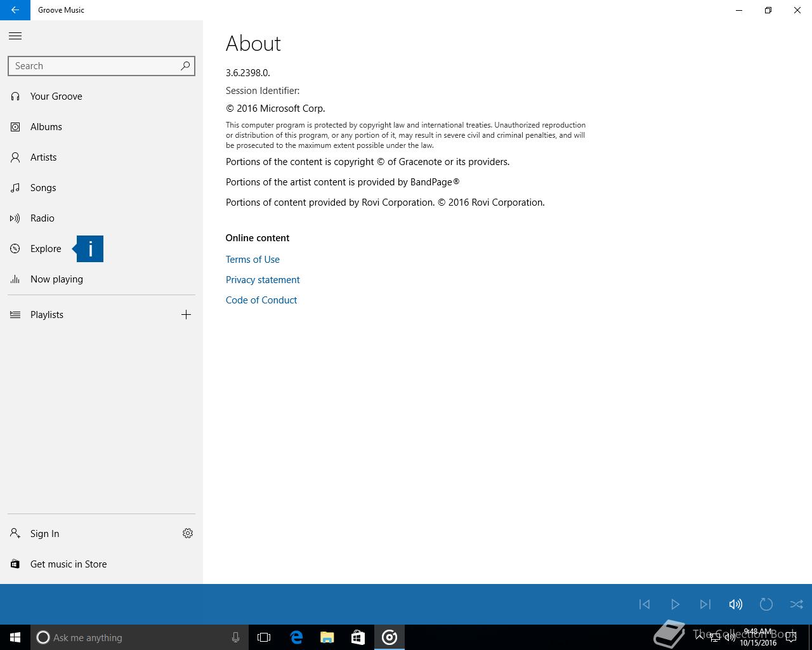Click the Groove Music taskbar icon

point(390,637)
